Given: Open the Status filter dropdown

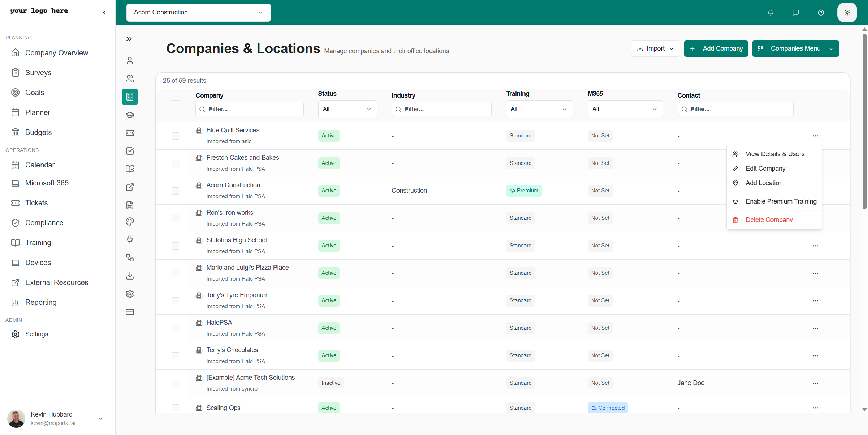Looking at the screenshot, I should click(347, 109).
